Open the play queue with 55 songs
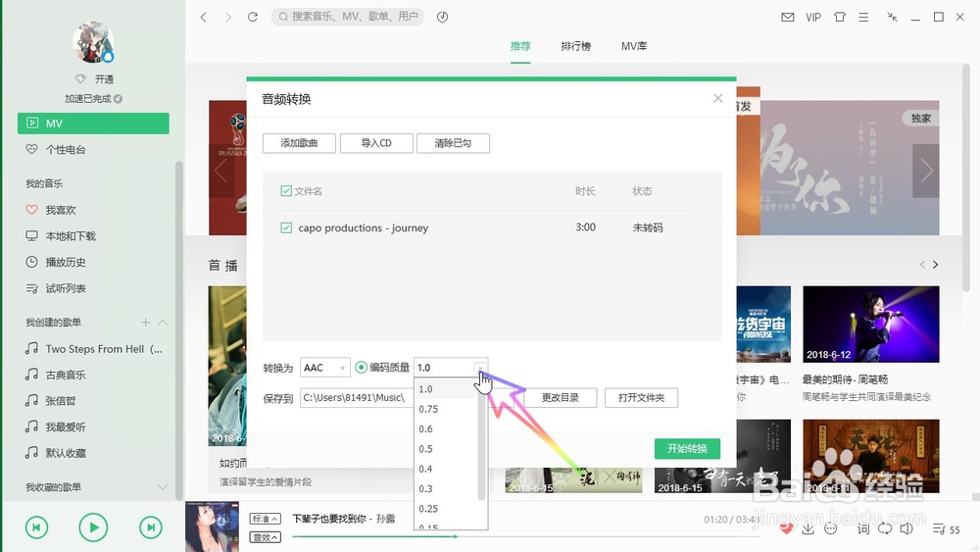The image size is (980, 552). point(947,529)
